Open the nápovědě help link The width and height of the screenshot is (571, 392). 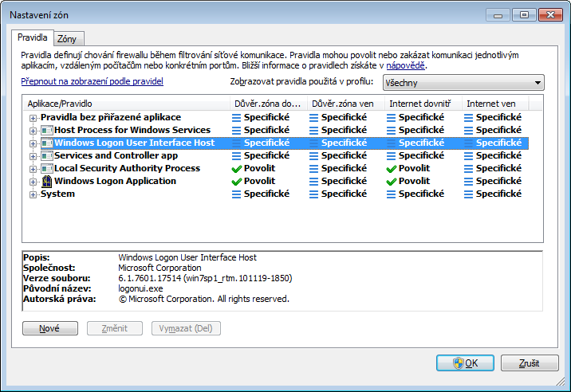[x=405, y=65]
